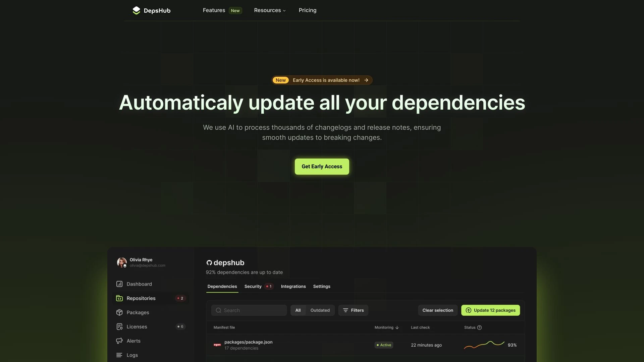Image resolution: width=644 pixels, height=362 pixels.
Task: Click the DepsHub logo in the navbar
Action: coord(151,10)
